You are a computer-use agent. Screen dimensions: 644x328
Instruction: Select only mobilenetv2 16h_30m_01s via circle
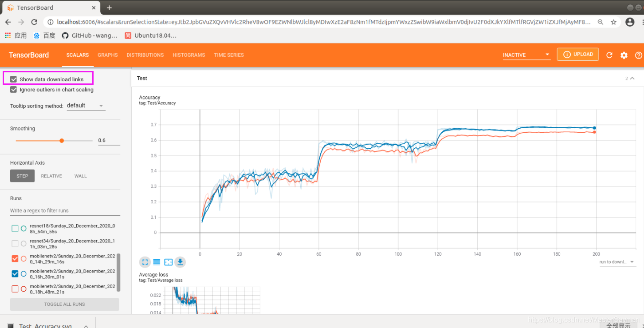pyautogui.click(x=24, y=274)
